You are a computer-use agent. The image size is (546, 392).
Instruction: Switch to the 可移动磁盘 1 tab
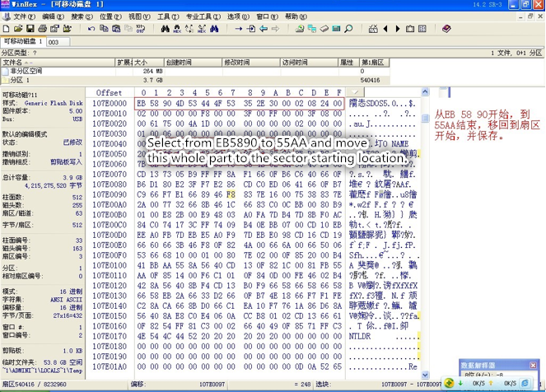tap(23, 41)
